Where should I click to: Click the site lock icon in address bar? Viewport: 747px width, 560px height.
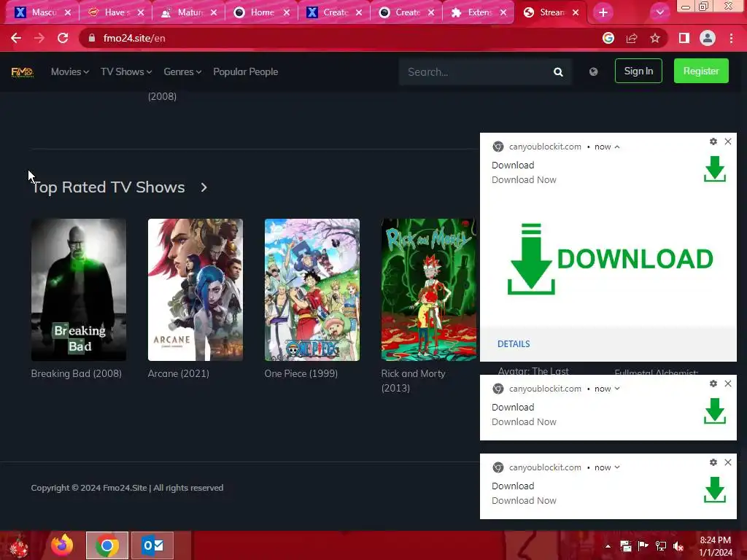coord(92,38)
